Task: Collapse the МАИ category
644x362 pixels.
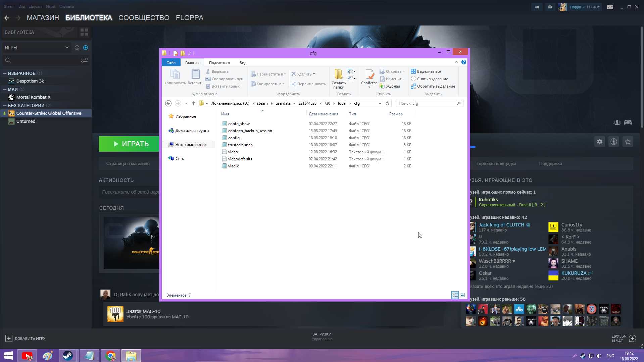Action: [x=5, y=89]
